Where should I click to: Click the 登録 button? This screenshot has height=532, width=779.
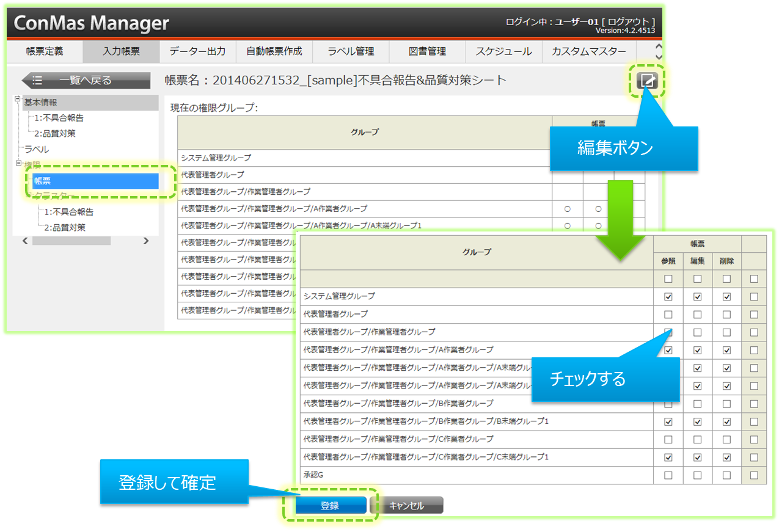pos(330,506)
